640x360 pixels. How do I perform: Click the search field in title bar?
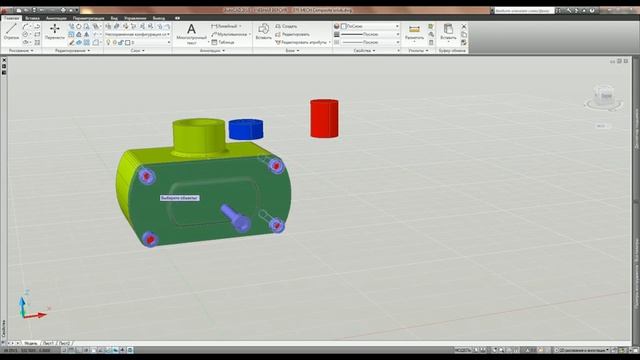click(x=524, y=11)
